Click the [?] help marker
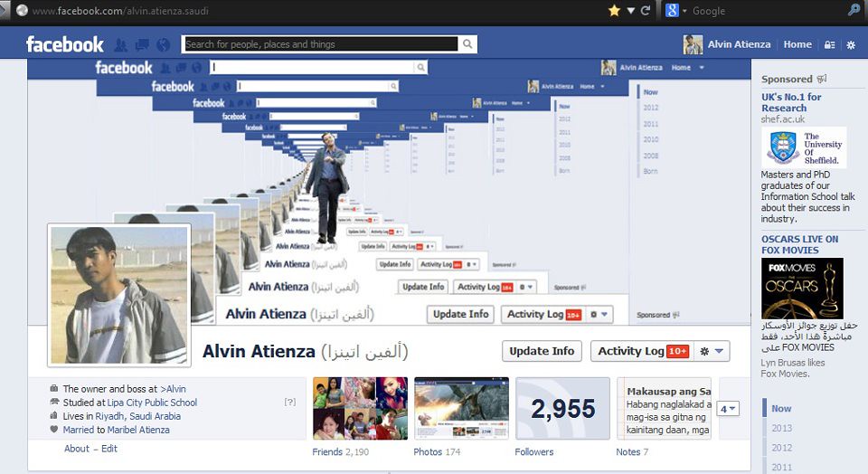Image resolution: width=868 pixels, height=474 pixels. pyautogui.click(x=289, y=402)
